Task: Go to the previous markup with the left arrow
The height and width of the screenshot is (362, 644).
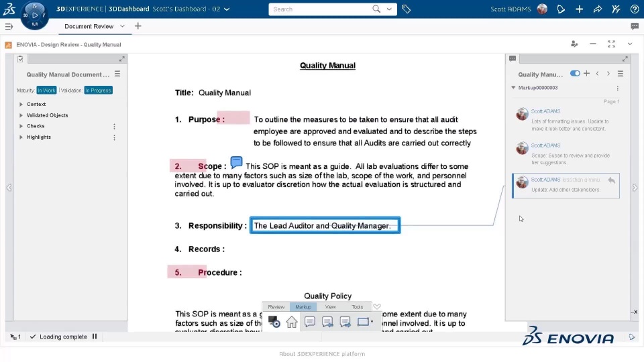Action: (598, 74)
